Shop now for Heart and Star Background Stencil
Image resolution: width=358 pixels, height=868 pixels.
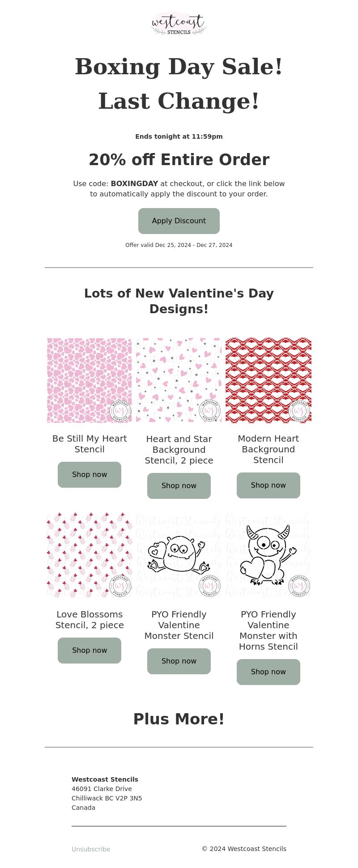[x=179, y=486]
